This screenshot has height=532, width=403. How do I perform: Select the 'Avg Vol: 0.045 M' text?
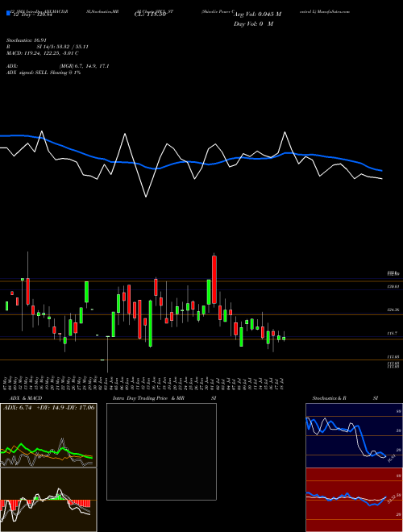click(x=257, y=15)
